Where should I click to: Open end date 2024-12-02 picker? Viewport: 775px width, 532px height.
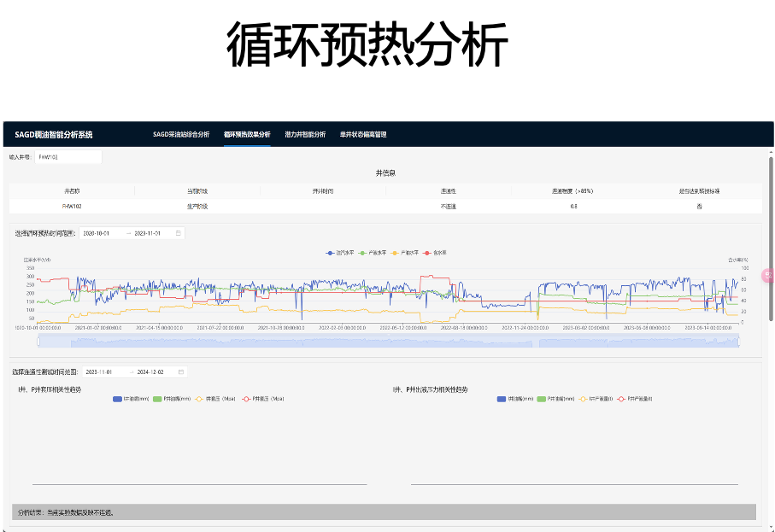(153, 372)
